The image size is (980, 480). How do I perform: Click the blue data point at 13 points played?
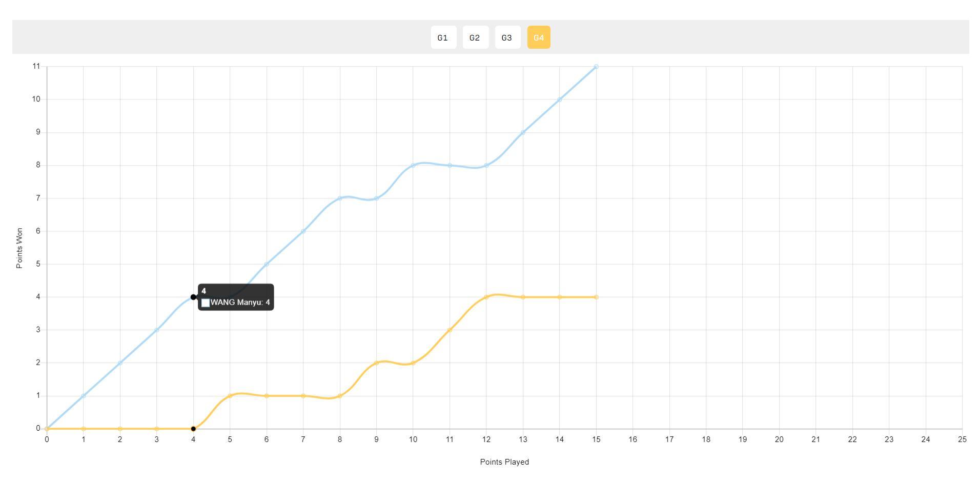point(523,132)
